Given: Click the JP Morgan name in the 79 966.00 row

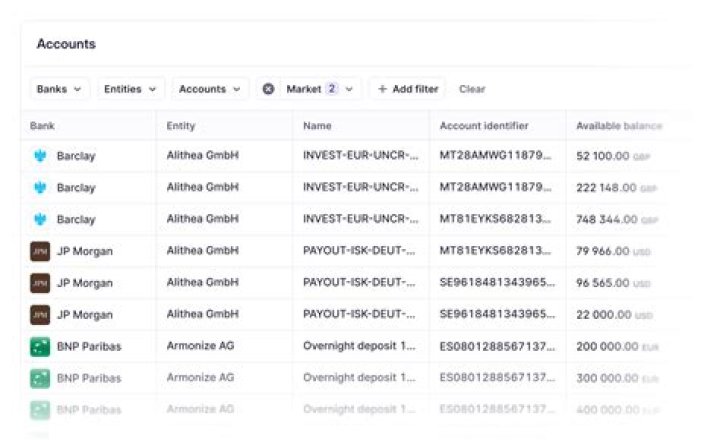Looking at the screenshot, I should [x=84, y=252].
